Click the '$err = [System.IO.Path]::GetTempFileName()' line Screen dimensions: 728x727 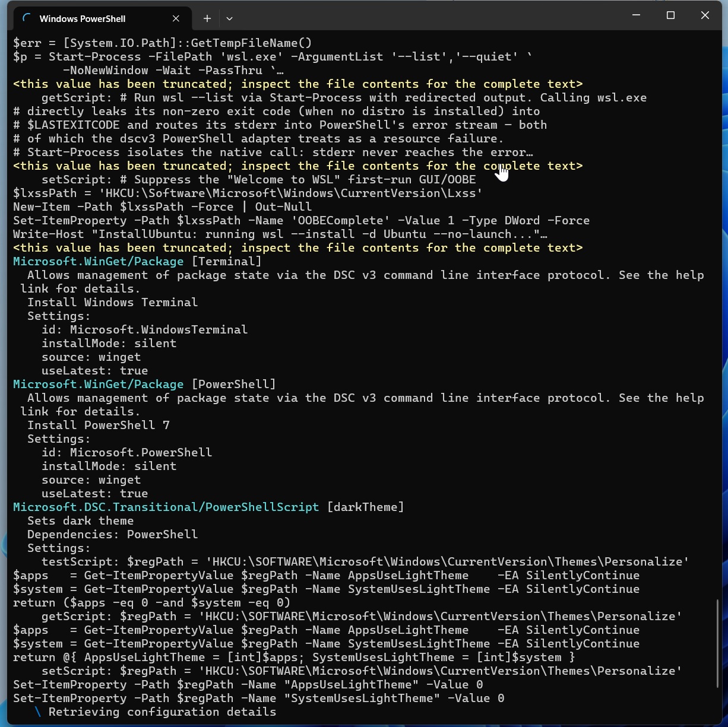click(163, 43)
